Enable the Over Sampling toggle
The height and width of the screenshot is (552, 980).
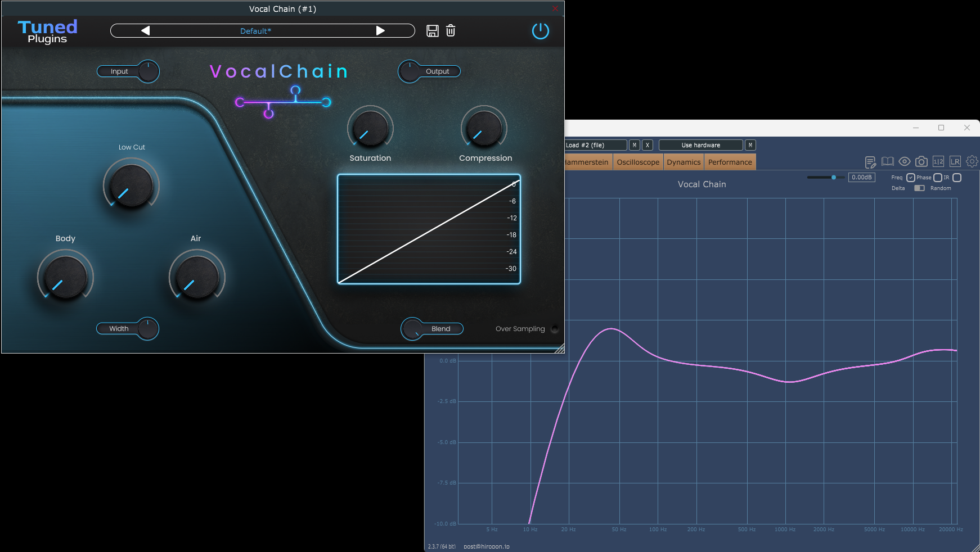555,329
